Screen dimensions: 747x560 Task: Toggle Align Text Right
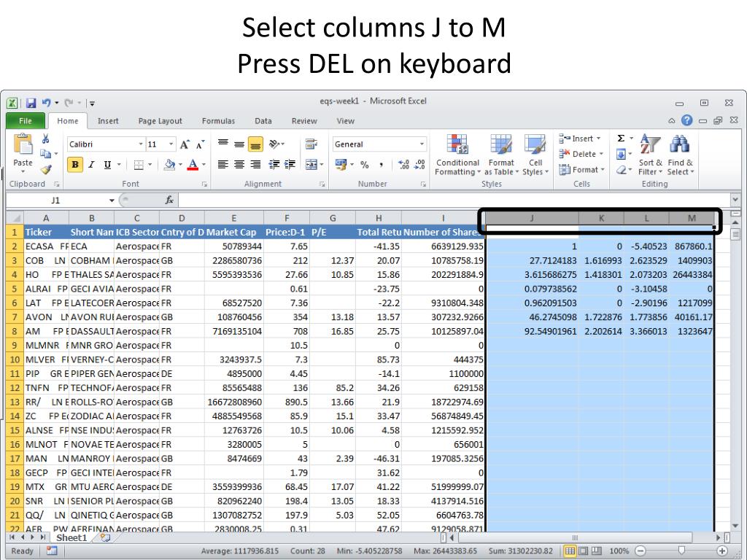256,165
